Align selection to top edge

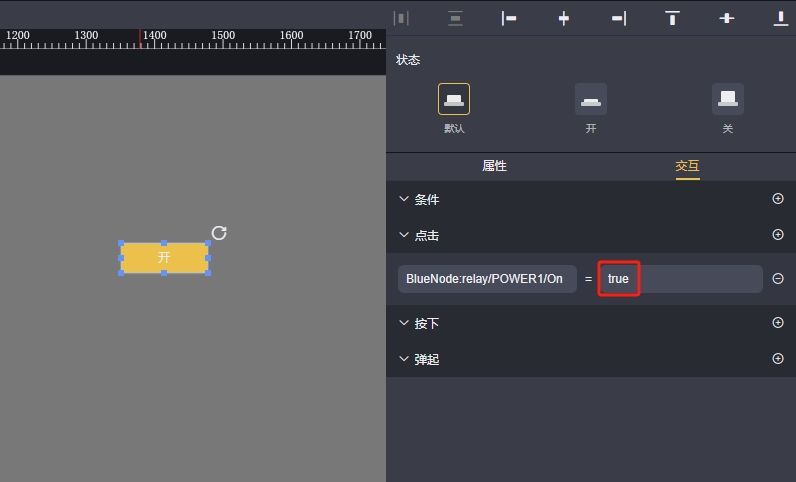pos(672,19)
